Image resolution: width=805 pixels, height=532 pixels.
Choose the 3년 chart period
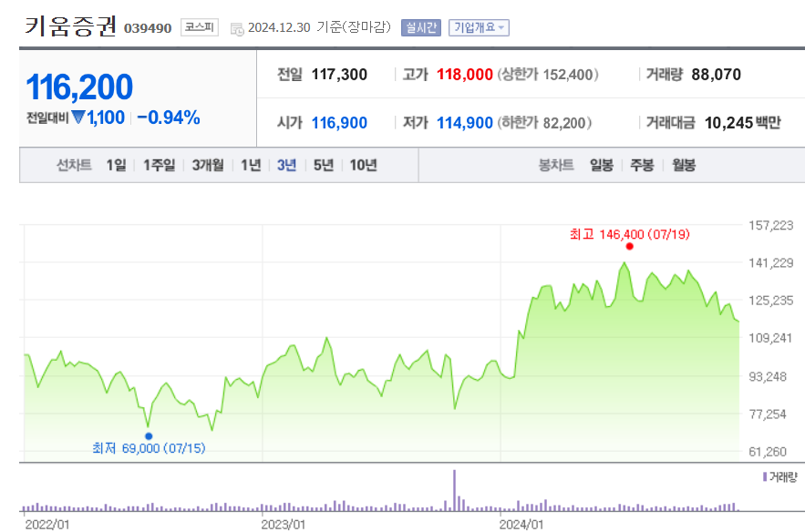click(x=286, y=165)
